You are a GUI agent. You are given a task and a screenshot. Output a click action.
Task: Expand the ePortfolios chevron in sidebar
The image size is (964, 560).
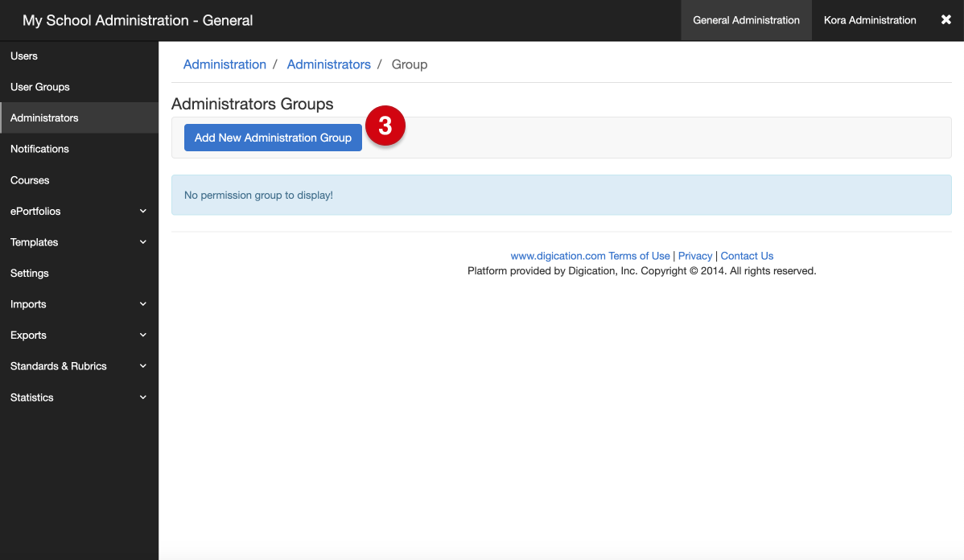pos(142,211)
